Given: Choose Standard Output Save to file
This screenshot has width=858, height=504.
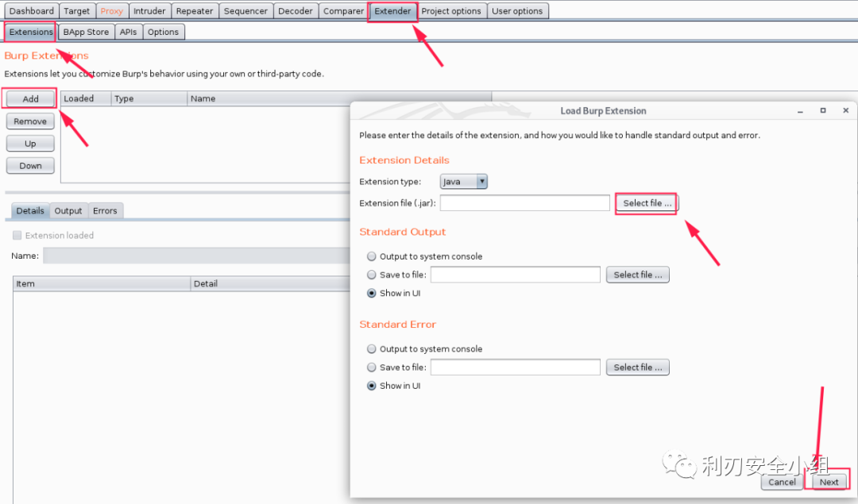Looking at the screenshot, I should tap(372, 275).
